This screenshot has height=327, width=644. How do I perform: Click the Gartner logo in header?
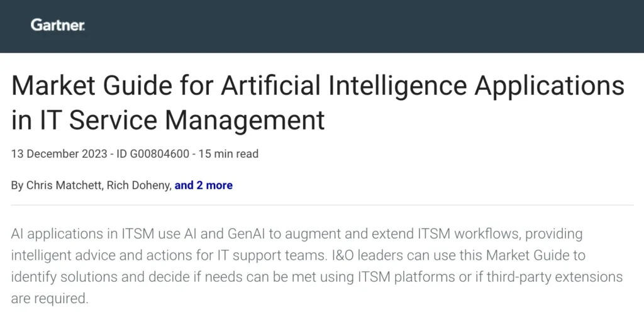point(58,25)
